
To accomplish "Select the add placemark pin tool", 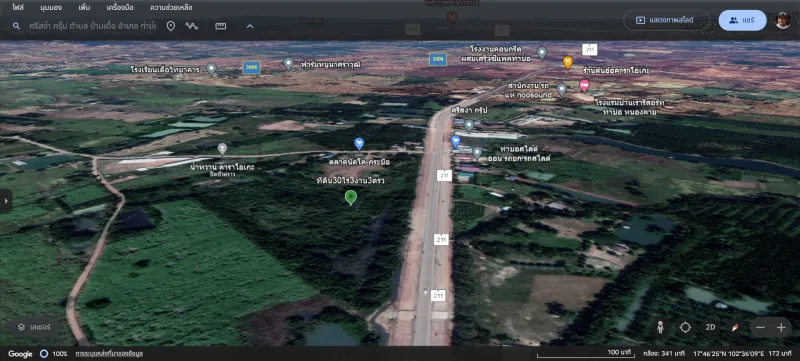I will 171,26.
